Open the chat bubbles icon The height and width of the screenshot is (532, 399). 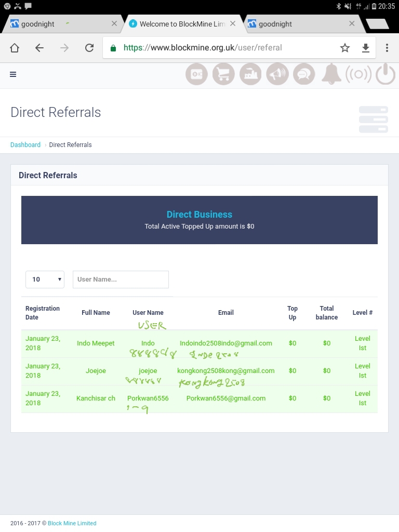304,74
